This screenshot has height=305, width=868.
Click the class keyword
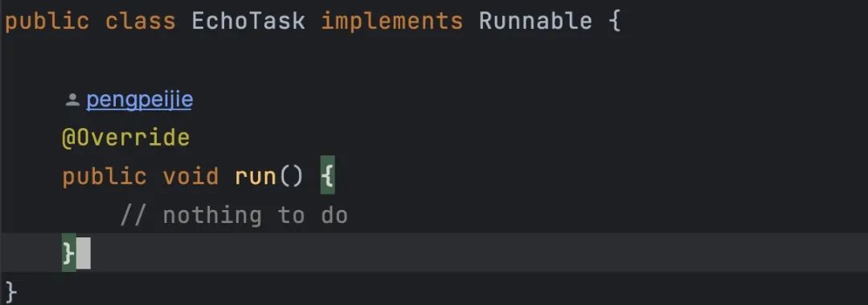(x=141, y=22)
